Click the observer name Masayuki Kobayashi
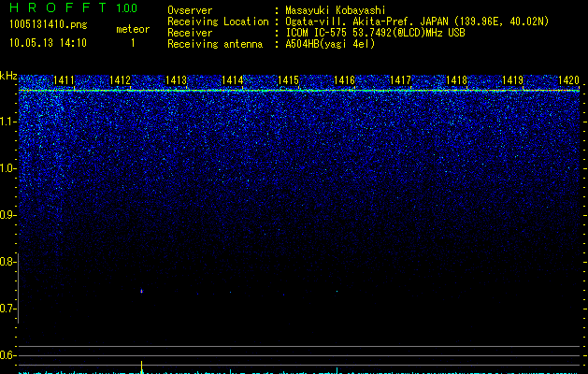 coord(336,10)
